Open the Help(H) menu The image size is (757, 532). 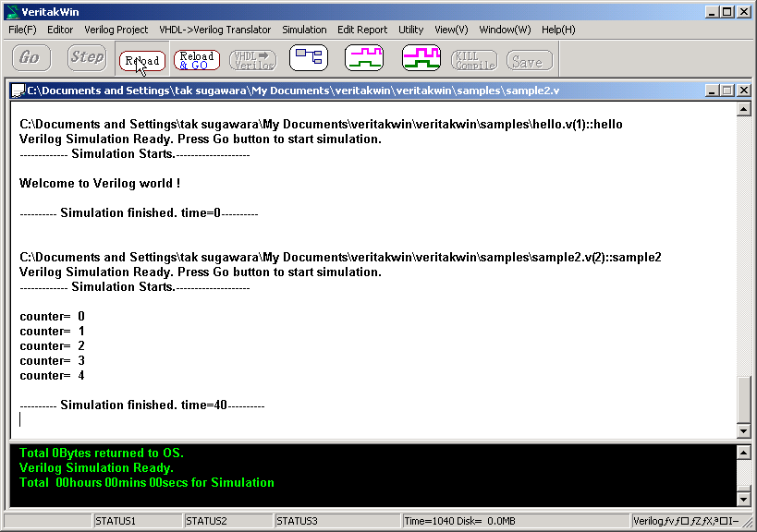coord(558,30)
